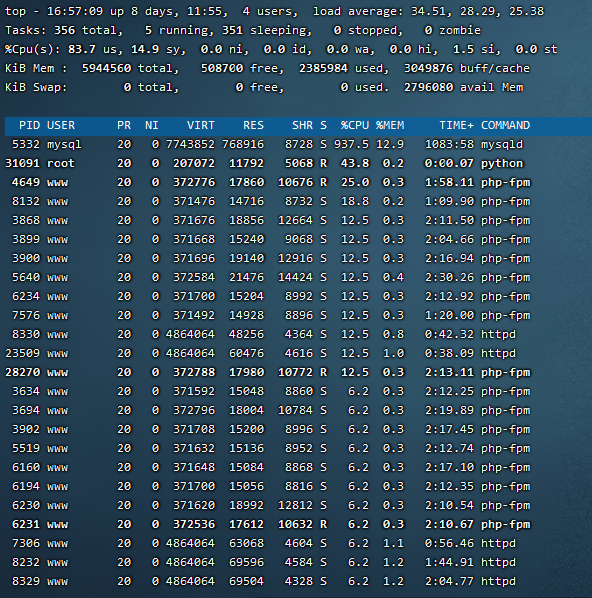The image size is (592, 598).
Task: Click PID 4649 php-fpm row
Action: [268, 182]
